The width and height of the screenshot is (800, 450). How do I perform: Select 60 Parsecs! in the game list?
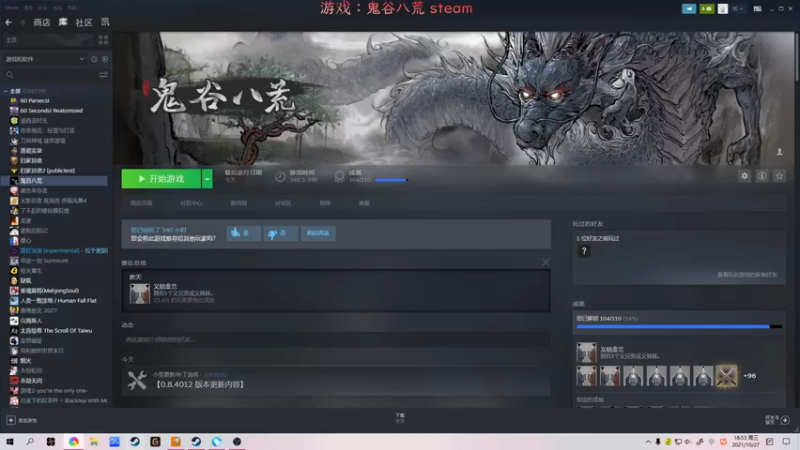[35, 101]
